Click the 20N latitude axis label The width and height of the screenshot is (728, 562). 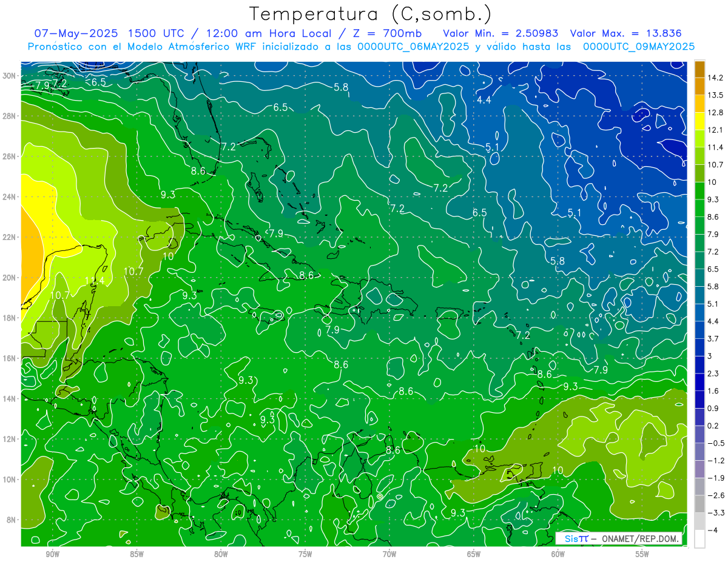coord(10,277)
